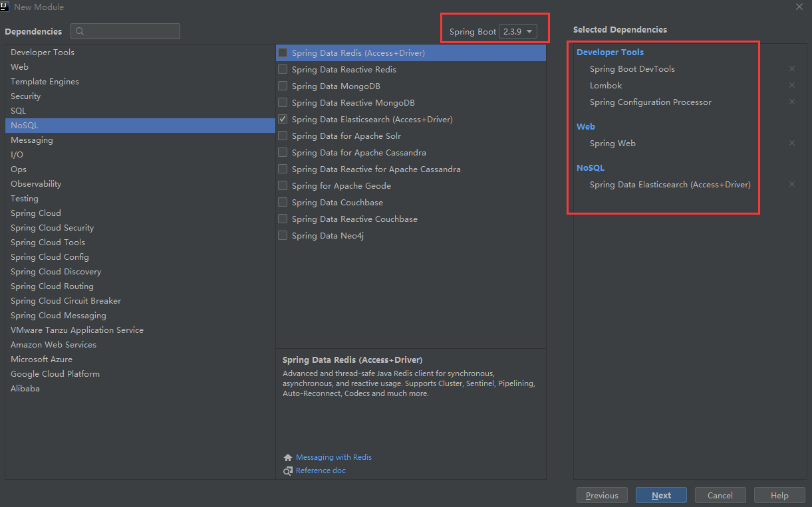This screenshot has height=507, width=812.
Task: Remove Spring Configuration Processor dependency
Action: point(791,102)
